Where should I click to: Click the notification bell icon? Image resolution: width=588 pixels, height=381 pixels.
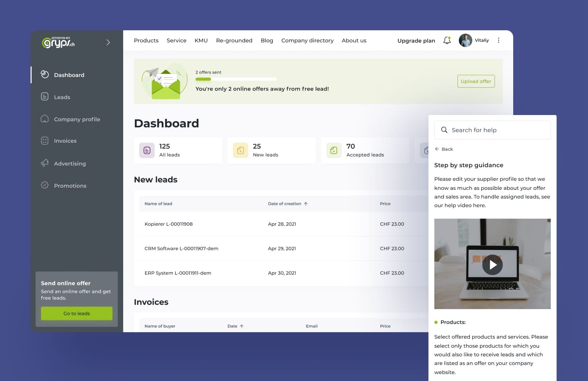pos(447,41)
